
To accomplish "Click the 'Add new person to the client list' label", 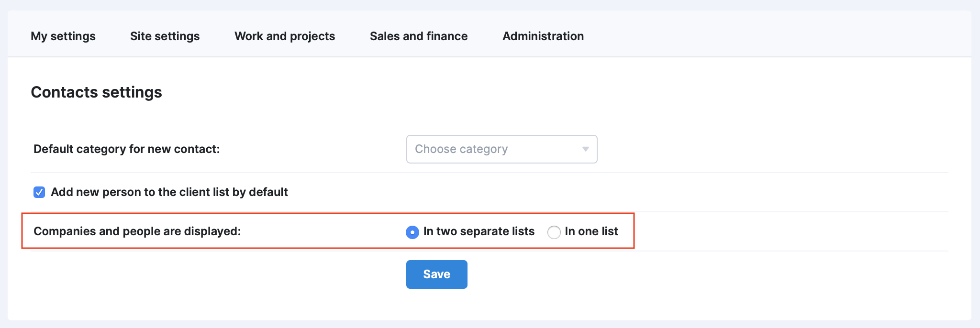I will 169,192.
